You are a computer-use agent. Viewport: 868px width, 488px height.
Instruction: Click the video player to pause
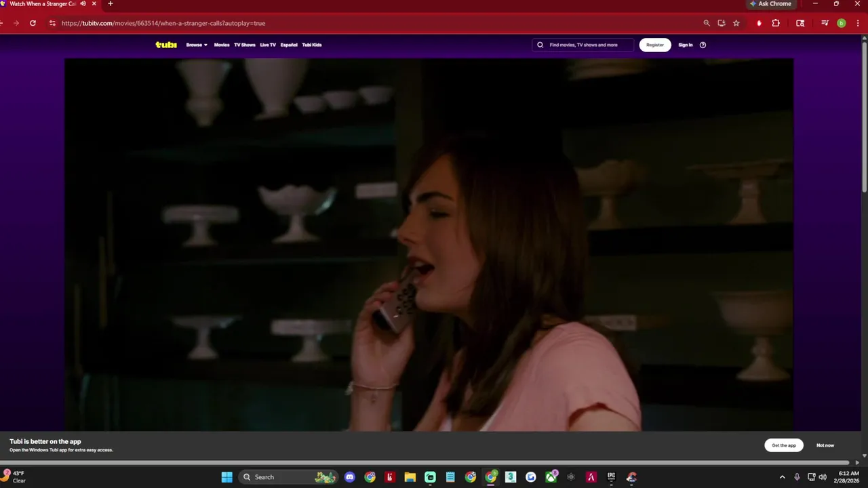click(429, 244)
